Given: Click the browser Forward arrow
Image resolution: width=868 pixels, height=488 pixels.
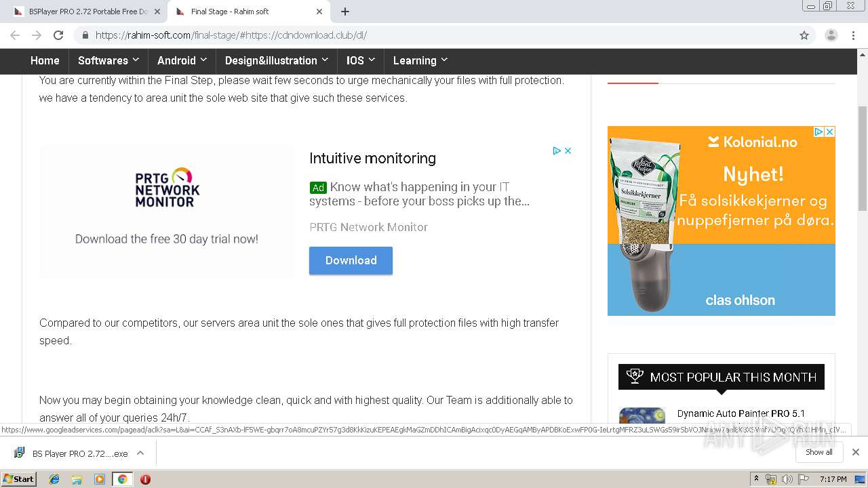Looking at the screenshot, I should 37,35.
